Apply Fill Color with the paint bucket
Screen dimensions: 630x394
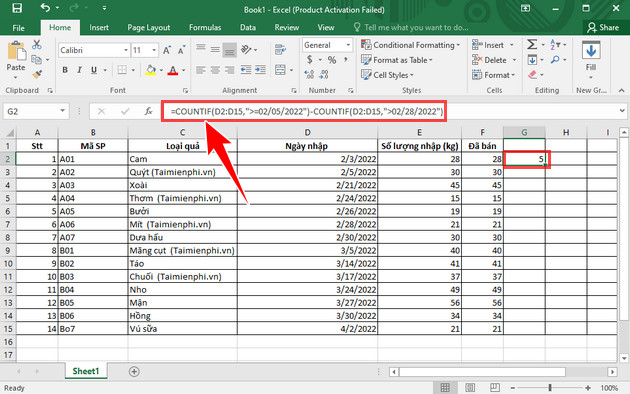click(x=151, y=70)
